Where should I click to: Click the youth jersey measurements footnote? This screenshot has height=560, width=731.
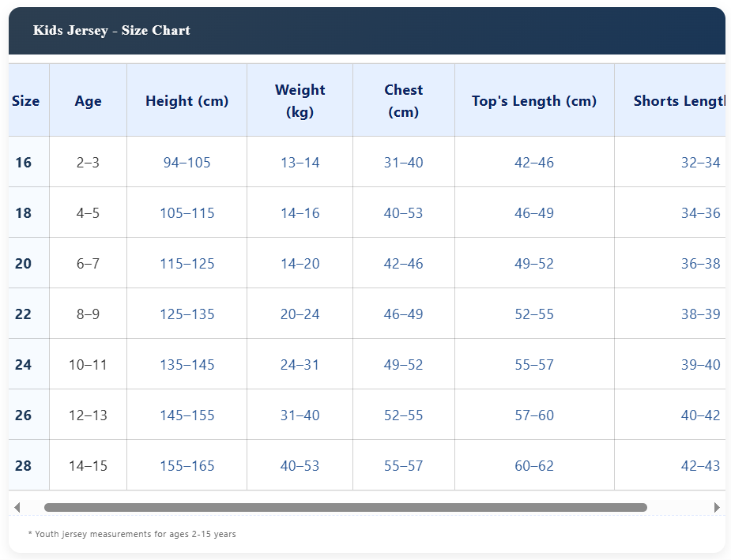pyautogui.click(x=132, y=535)
